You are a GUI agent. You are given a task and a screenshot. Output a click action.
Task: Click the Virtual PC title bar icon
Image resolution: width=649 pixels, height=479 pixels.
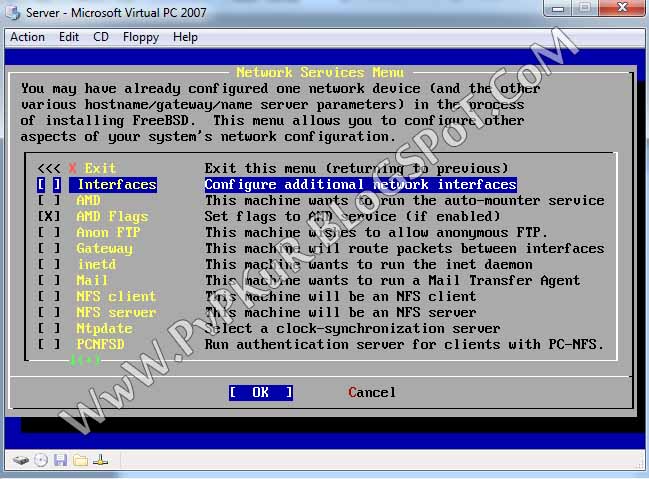tap(13, 12)
